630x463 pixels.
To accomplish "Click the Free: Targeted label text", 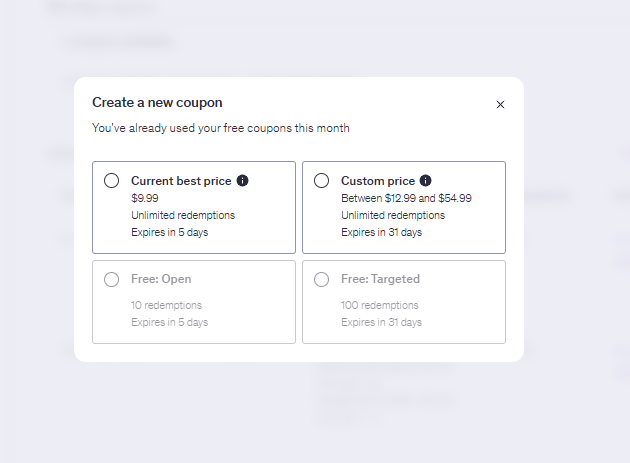I will (380, 279).
